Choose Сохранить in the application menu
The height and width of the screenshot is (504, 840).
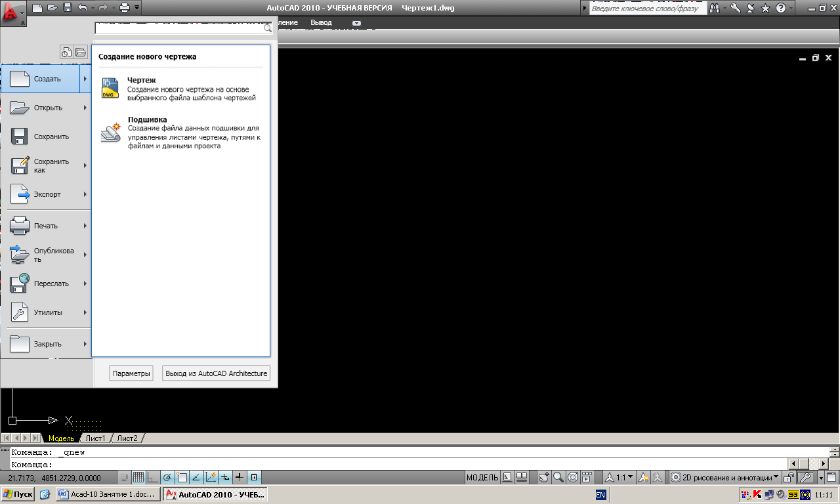(46, 136)
